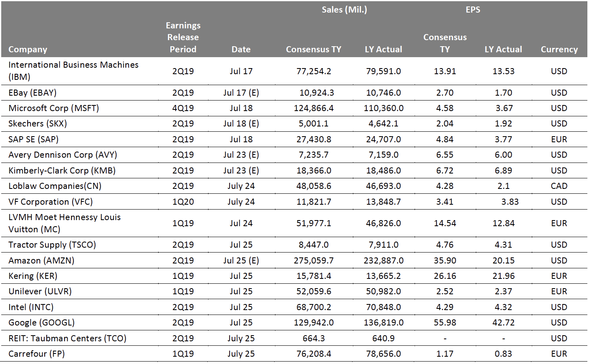Click the Company column header
The image size is (589, 364).
[x=28, y=49]
